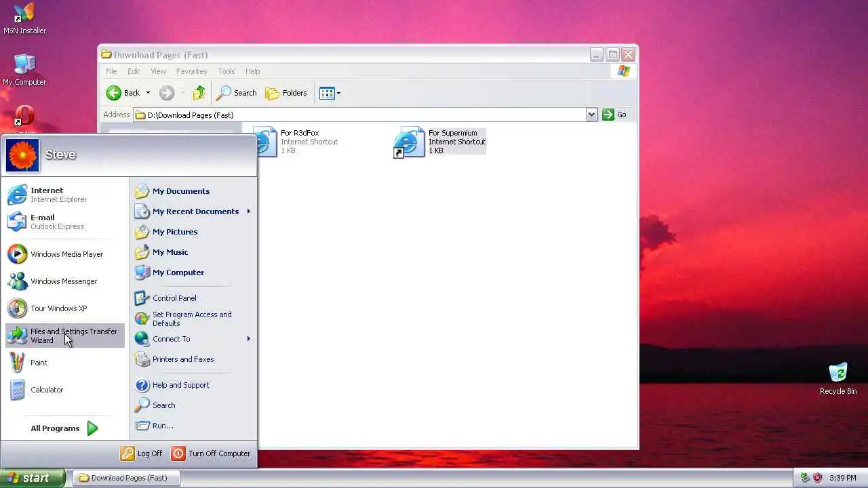Click the 3:39 PM clock
This screenshot has height=488, width=868.
click(842, 478)
